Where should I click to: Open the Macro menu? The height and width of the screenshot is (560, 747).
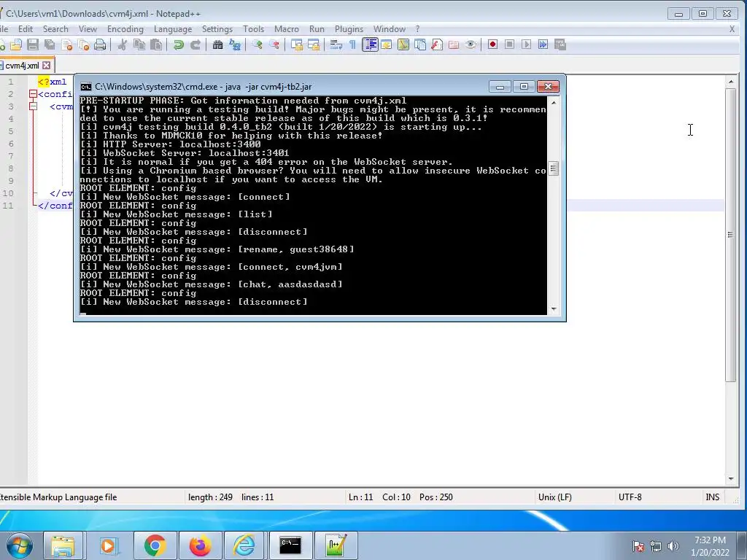coord(286,29)
